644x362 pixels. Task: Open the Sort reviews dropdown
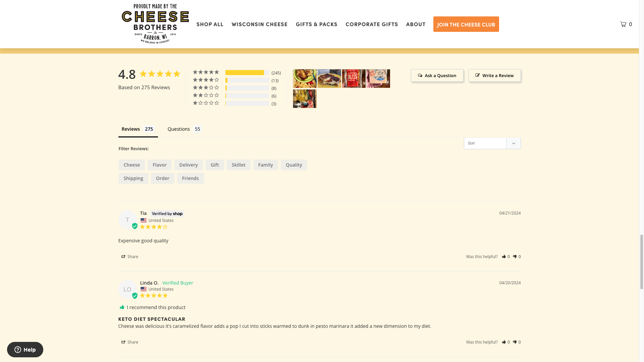click(x=492, y=143)
